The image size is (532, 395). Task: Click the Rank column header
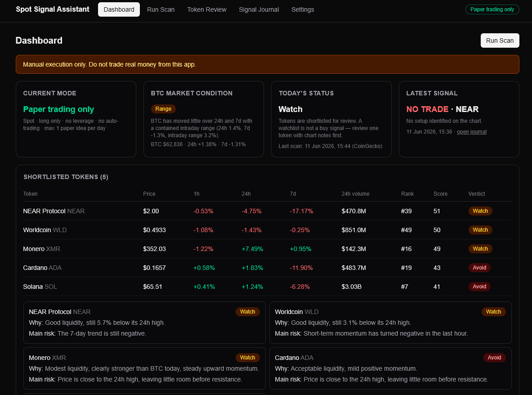click(x=407, y=194)
